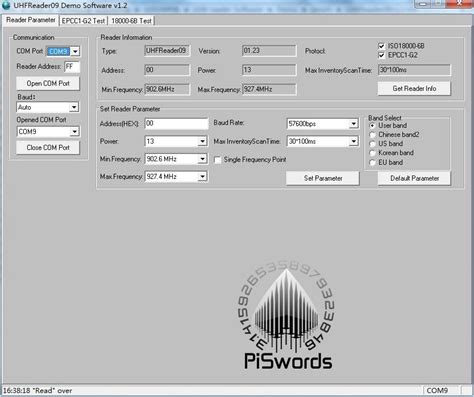Image resolution: width=474 pixels, height=397 pixels.
Task: Toggle the ISO18000-6B protocol checkbox
Action: pyautogui.click(x=382, y=46)
